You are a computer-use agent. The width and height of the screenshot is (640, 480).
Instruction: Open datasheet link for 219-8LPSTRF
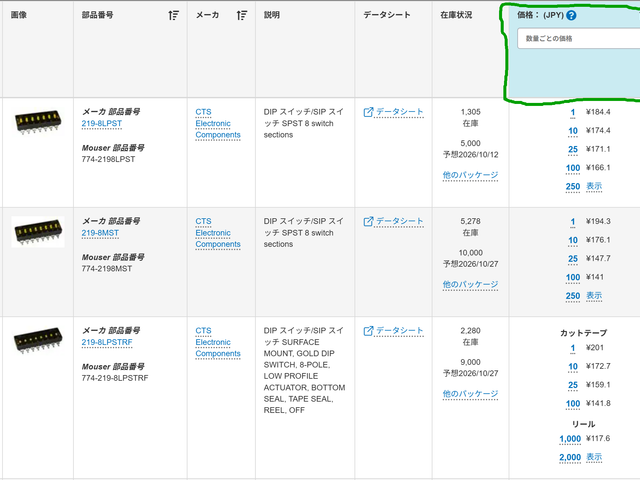pos(399,331)
